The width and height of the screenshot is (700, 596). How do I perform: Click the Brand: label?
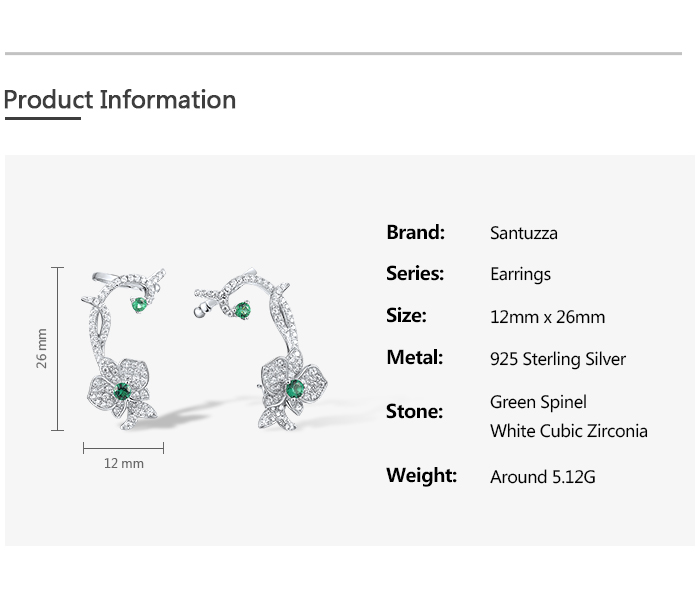pyautogui.click(x=415, y=232)
